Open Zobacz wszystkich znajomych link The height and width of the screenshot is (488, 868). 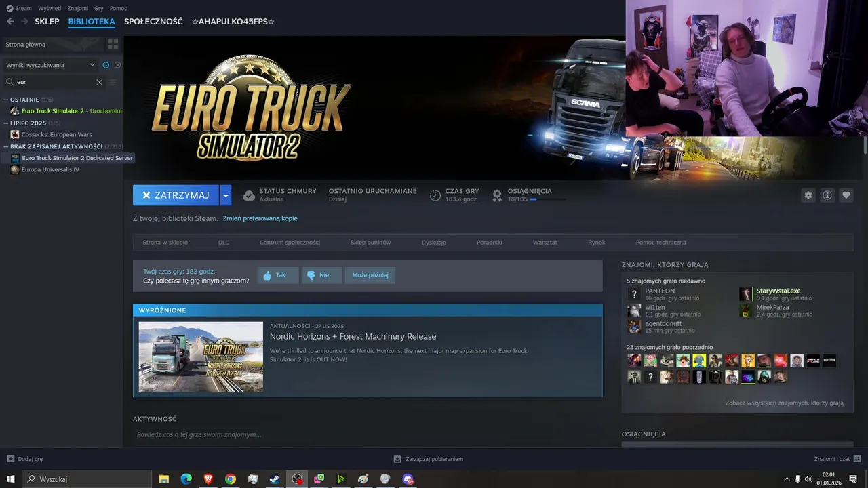pyautogui.click(x=784, y=403)
